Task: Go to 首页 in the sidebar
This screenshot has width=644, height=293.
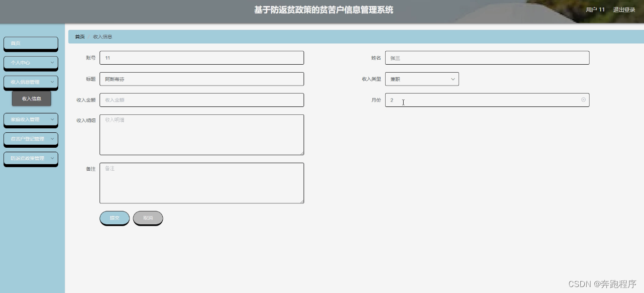Action: point(31,43)
